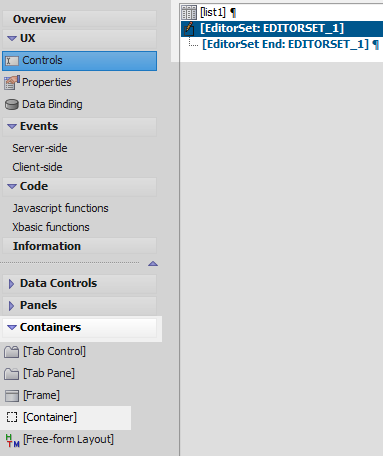
Task: Click the up arrow above Data Controls
Action: click(153, 264)
